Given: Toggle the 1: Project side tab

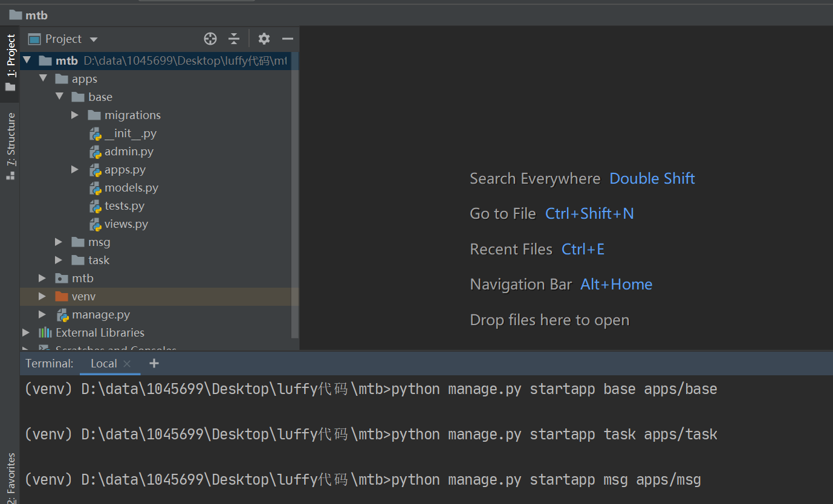Looking at the screenshot, I should point(10,60).
